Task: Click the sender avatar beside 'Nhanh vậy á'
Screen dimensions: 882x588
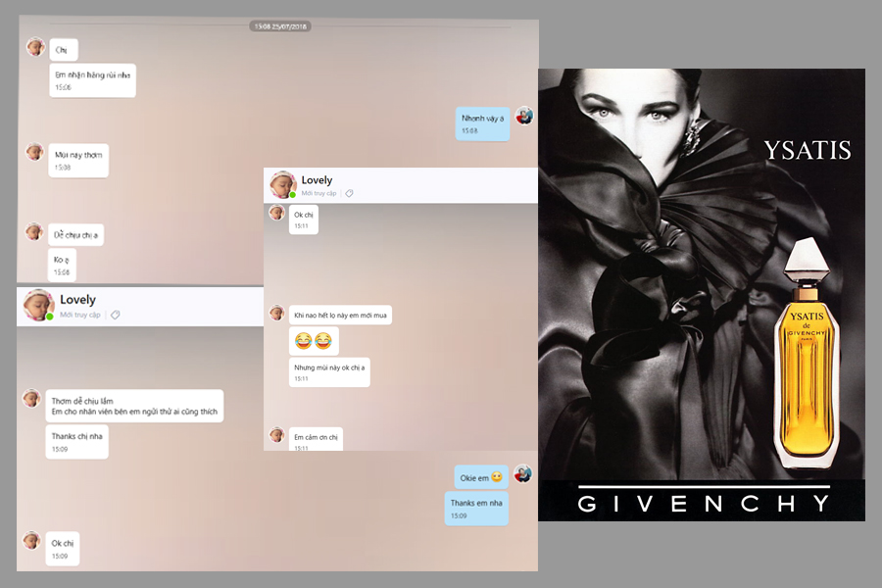Action: tap(524, 116)
